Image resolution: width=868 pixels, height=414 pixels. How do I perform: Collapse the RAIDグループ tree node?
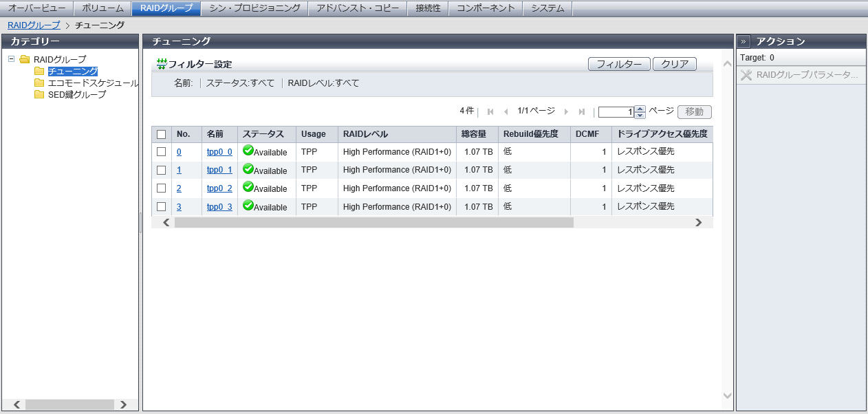coord(12,59)
